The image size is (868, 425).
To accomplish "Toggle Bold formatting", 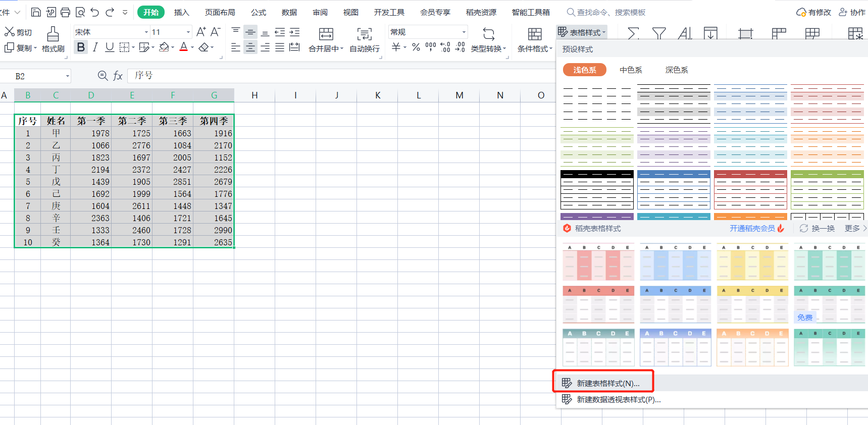I will click(81, 47).
